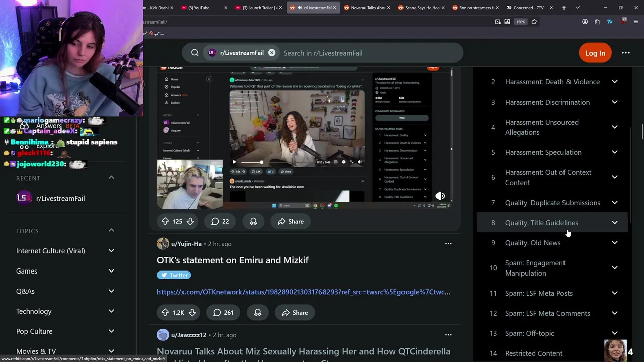Viewport: 644px width, 362px height.
Task: Upvote the OTK statement post
Action: tap(165, 312)
